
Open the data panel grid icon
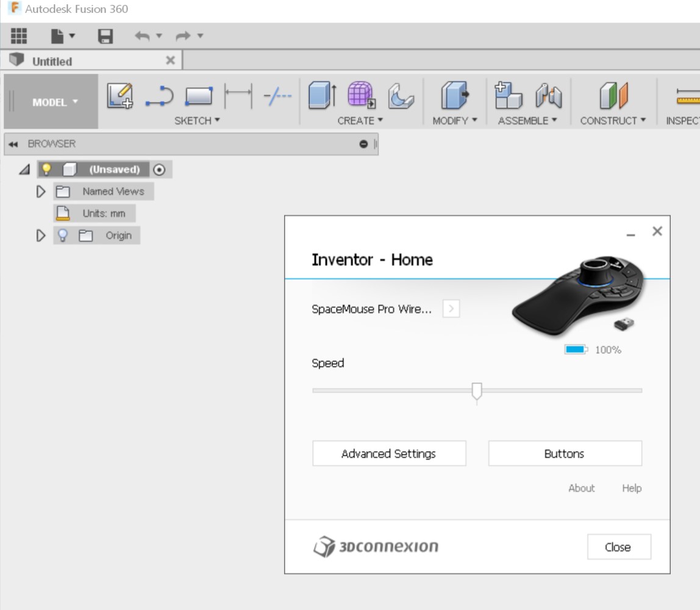19,36
